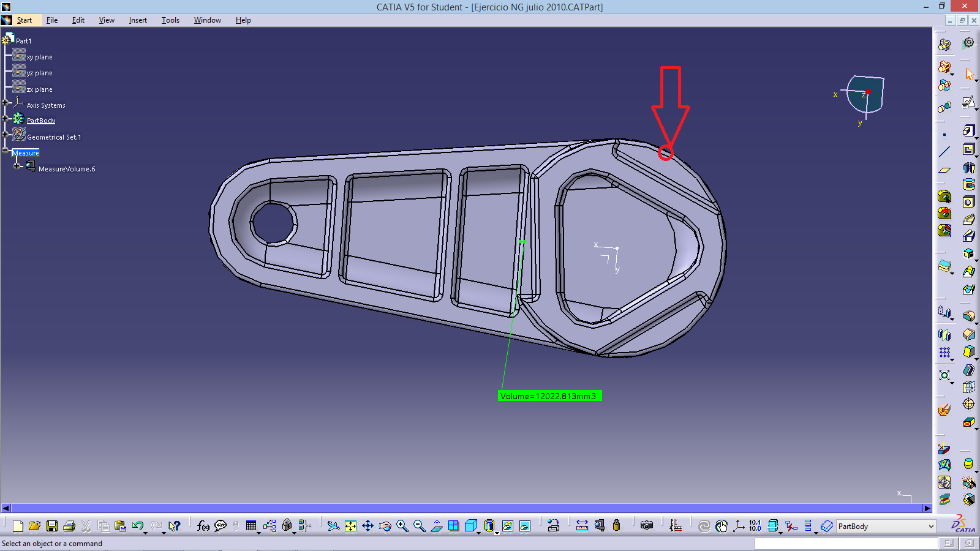980x551 pixels.
Task: Open the Start menu
Action: (x=24, y=20)
